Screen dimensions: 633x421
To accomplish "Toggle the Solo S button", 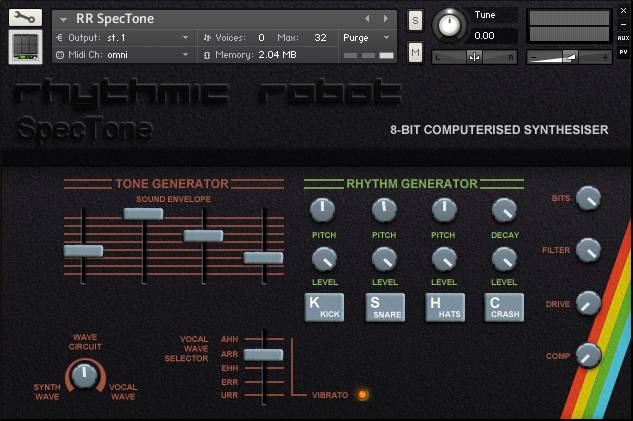I will click(x=415, y=19).
